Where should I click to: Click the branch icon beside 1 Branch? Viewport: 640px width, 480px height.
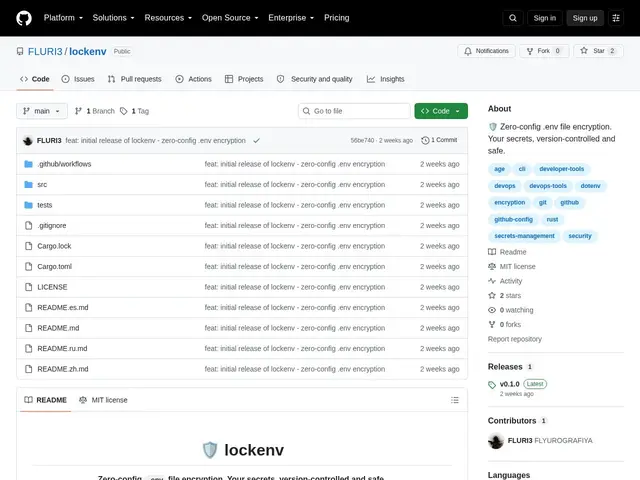(x=78, y=111)
